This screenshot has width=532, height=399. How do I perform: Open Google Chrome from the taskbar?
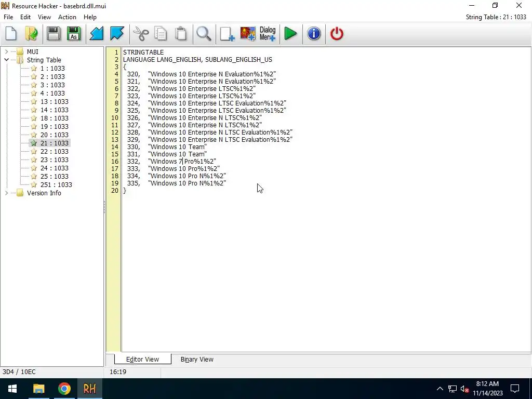[64, 389]
